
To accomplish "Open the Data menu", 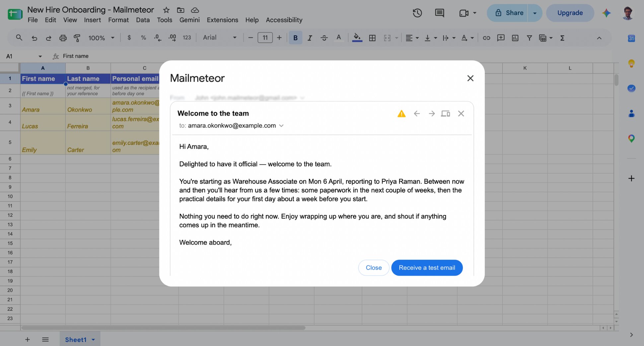I will 143,20.
